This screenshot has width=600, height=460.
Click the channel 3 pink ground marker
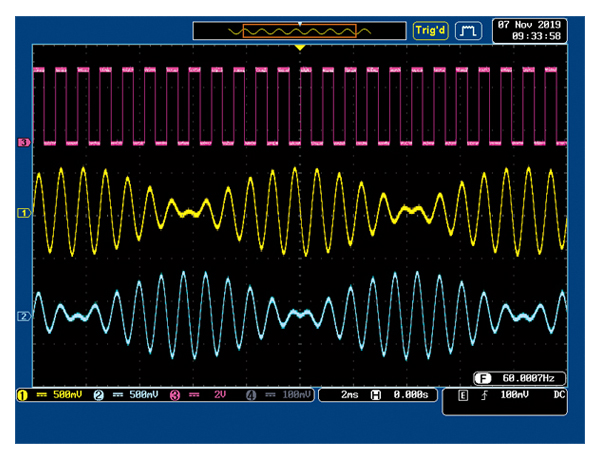[24, 144]
